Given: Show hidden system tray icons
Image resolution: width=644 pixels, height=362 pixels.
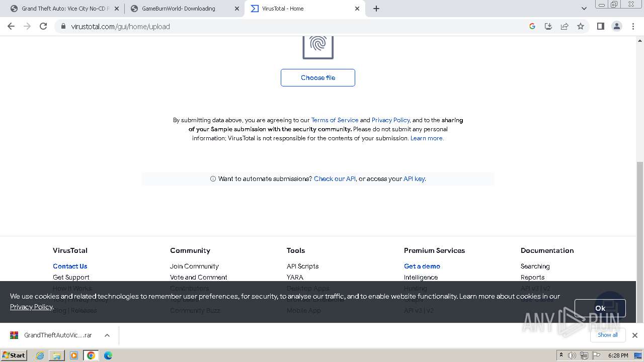Looking at the screenshot, I should 561,355.
